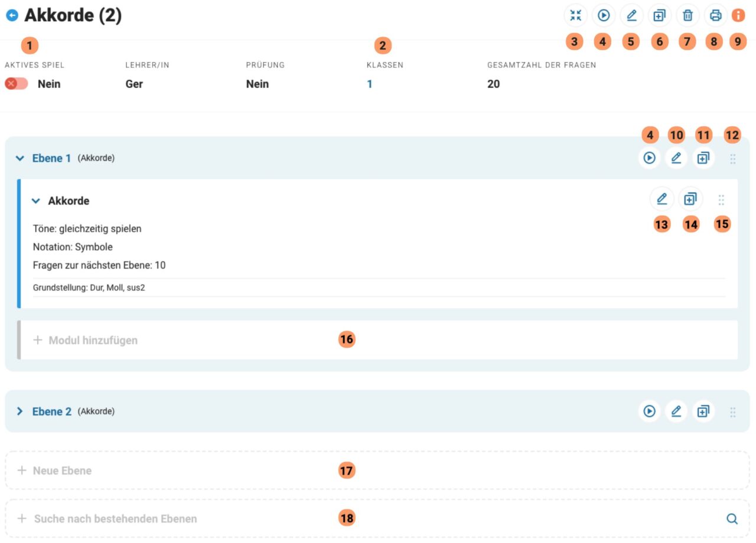Edit Ebene 2 with its pencil icon
The height and width of the screenshot is (543, 756).
click(x=676, y=411)
